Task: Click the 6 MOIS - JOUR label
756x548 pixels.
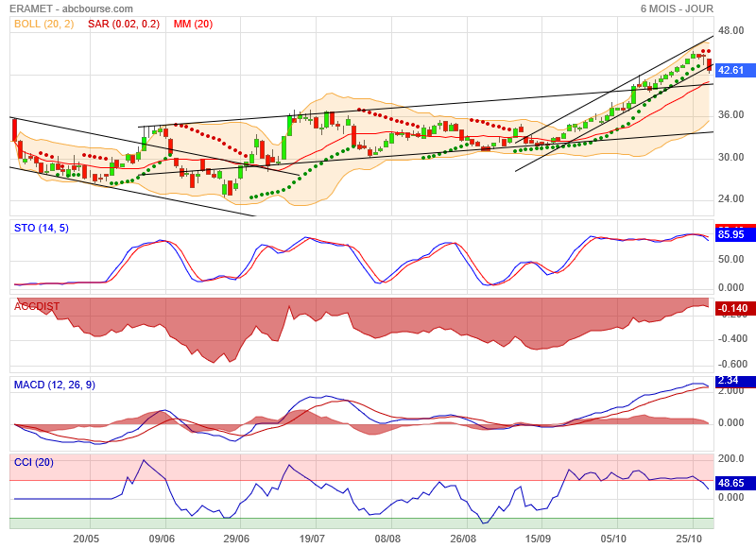Action: [x=677, y=9]
